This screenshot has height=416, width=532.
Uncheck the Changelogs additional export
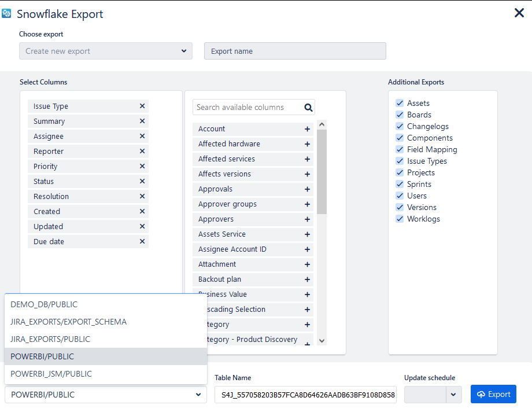point(400,126)
